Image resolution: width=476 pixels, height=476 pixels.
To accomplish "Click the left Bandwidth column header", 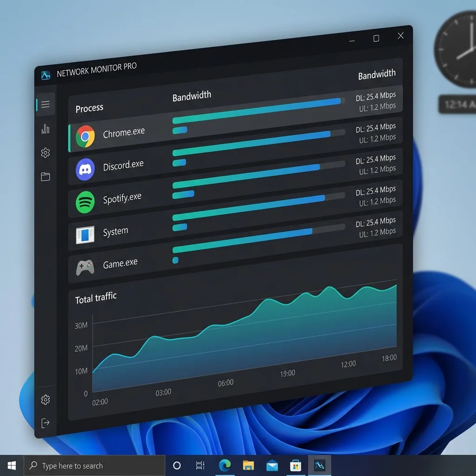I will pos(192,96).
